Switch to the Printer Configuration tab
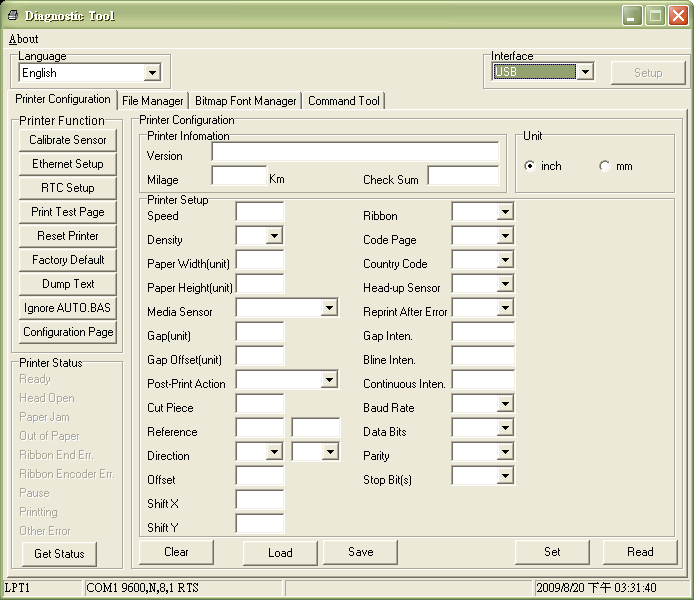Image resolution: width=694 pixels, height=600 pixels. click(x=62, y=99)
